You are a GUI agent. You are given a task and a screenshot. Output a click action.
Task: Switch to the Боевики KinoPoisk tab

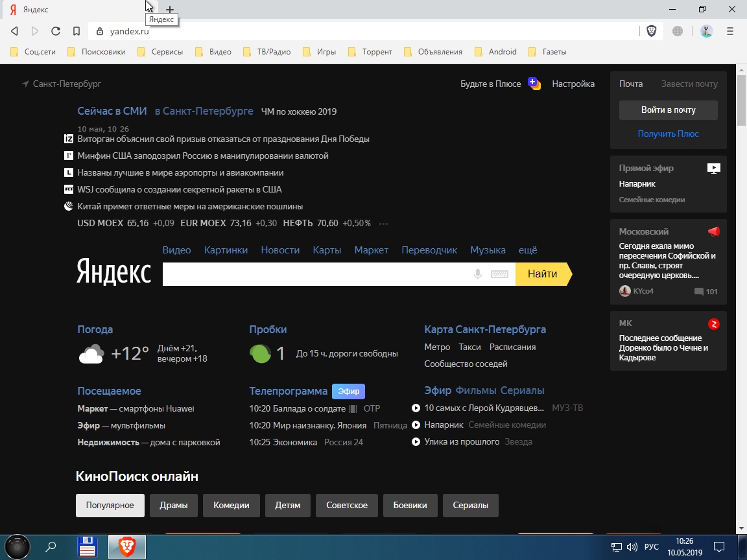[x=410, y=506]
